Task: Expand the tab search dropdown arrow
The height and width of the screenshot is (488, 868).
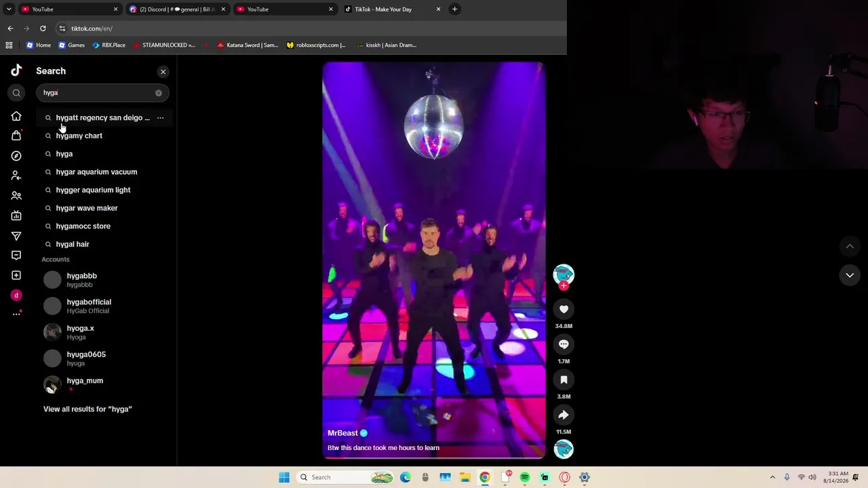Action: click(x=8, y=9)
